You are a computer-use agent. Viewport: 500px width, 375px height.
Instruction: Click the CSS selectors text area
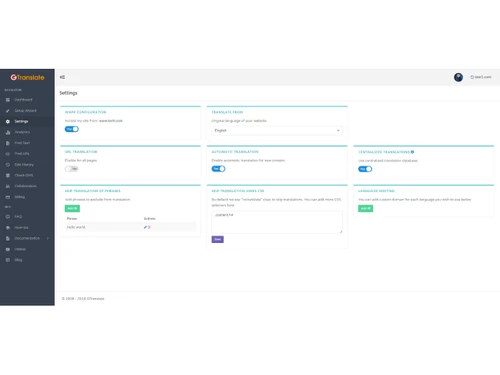pos(277,222)
